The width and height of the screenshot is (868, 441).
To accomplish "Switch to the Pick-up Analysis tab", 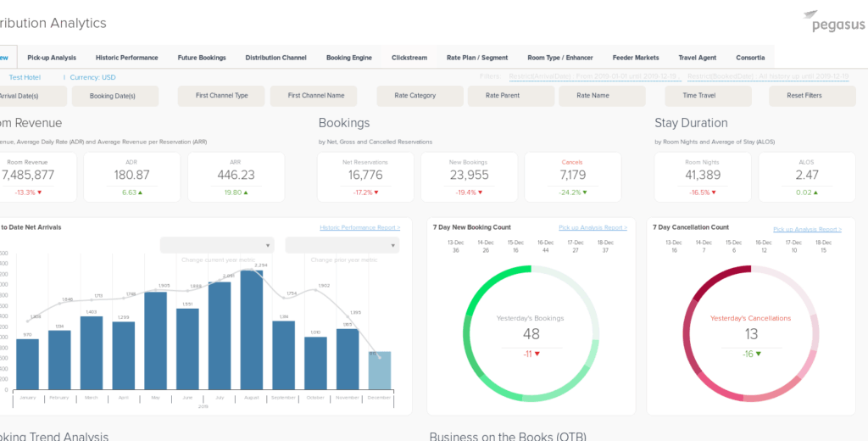I will coord(52,58).
